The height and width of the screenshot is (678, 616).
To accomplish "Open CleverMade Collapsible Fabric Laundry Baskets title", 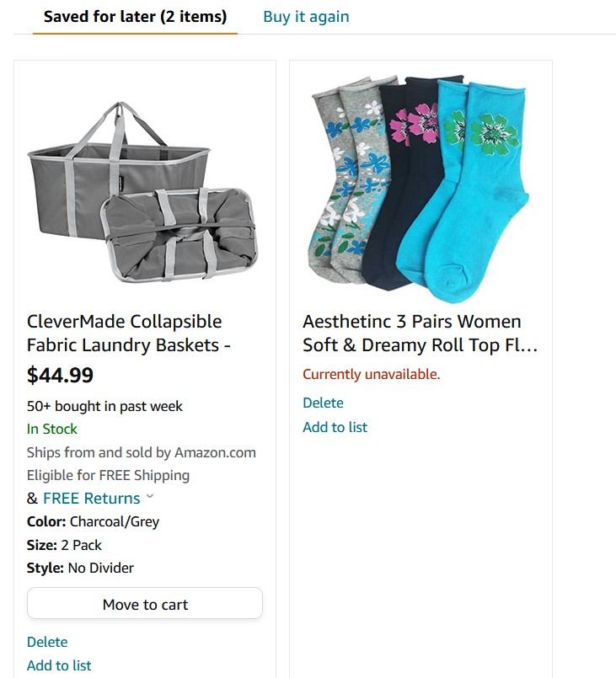I will [x=128, y=333].
